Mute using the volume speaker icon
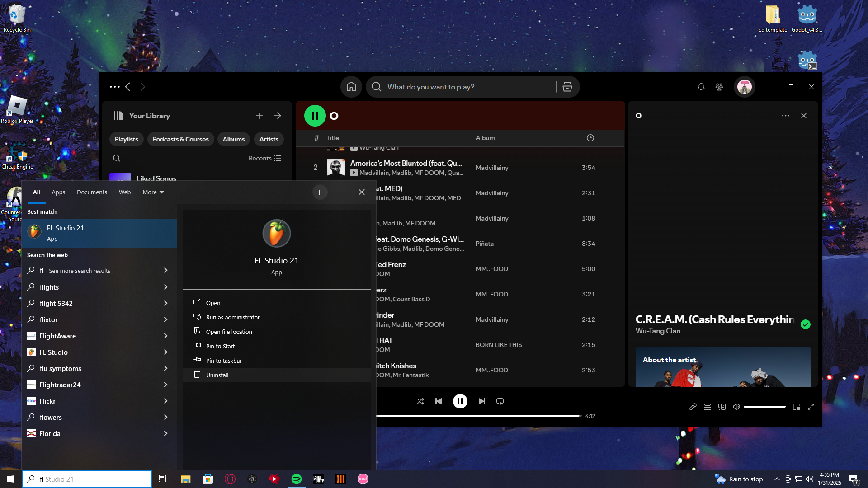This screenshot has width=868, height=488. 736,407
